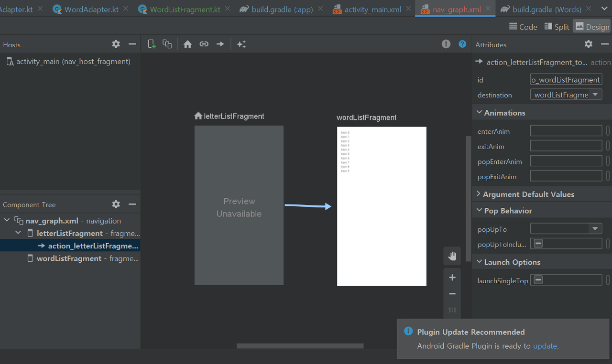Zoom out with the minus button
This screenshot has width=612, height=364.
click(452, 294)
